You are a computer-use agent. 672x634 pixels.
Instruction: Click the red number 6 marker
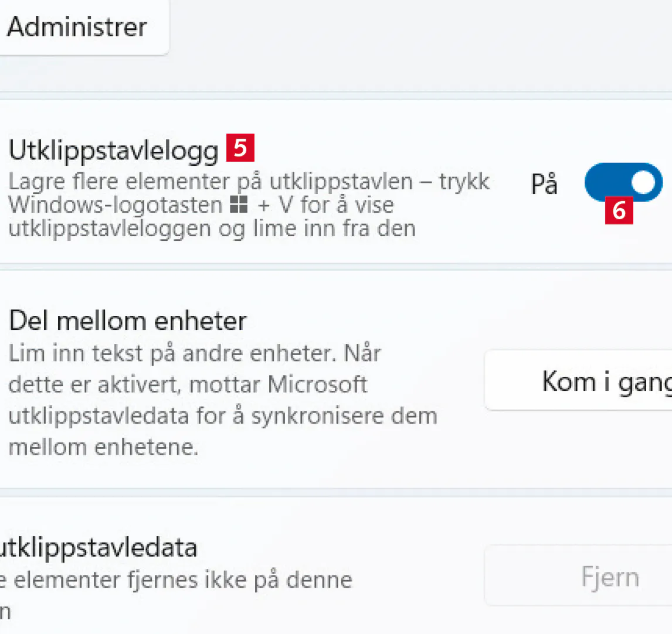pyautogui.click(x=619, y=210)
